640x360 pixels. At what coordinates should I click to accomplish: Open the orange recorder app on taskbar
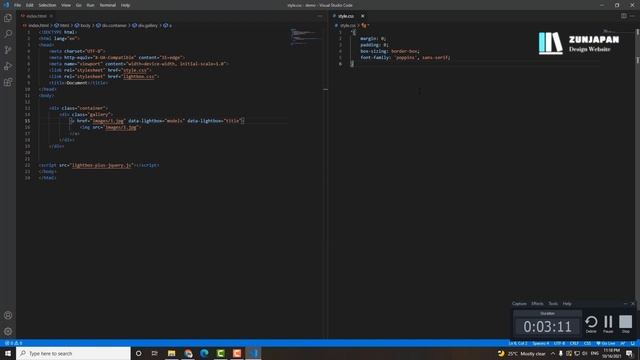[237, 353]
